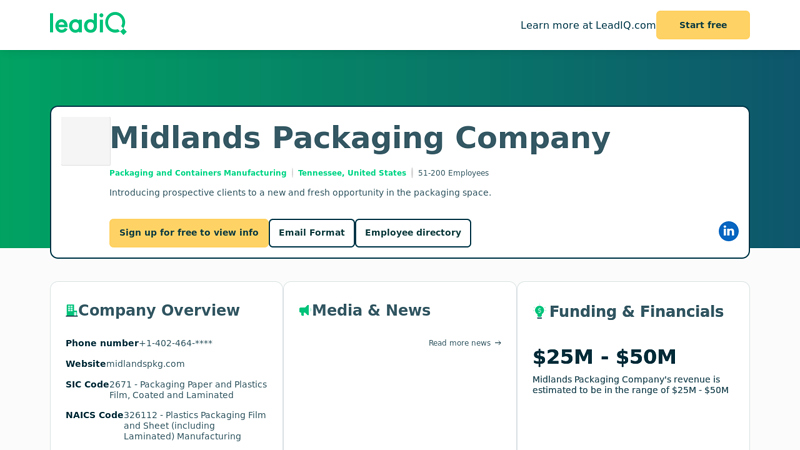Click the Funding & Financials lightbulb icon
The height and width of the screenshot is (450, 800).
(539, 312)
